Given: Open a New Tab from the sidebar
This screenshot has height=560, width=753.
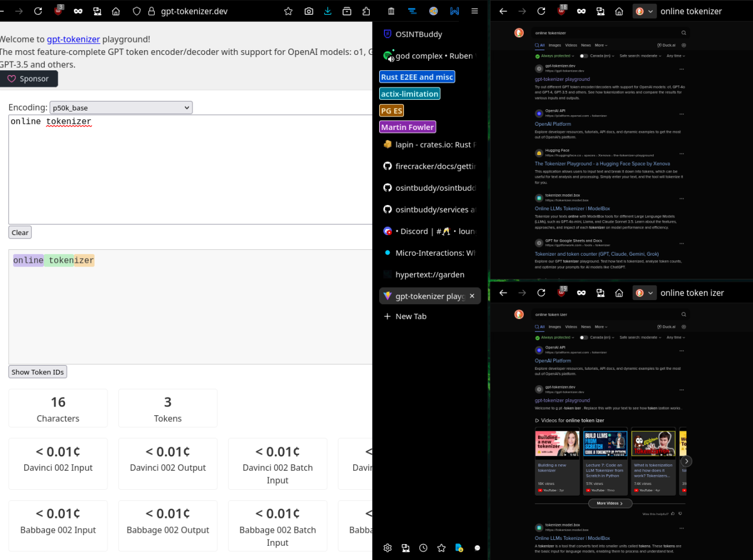Looking at the screenshot, I should [x=430, y=316].
